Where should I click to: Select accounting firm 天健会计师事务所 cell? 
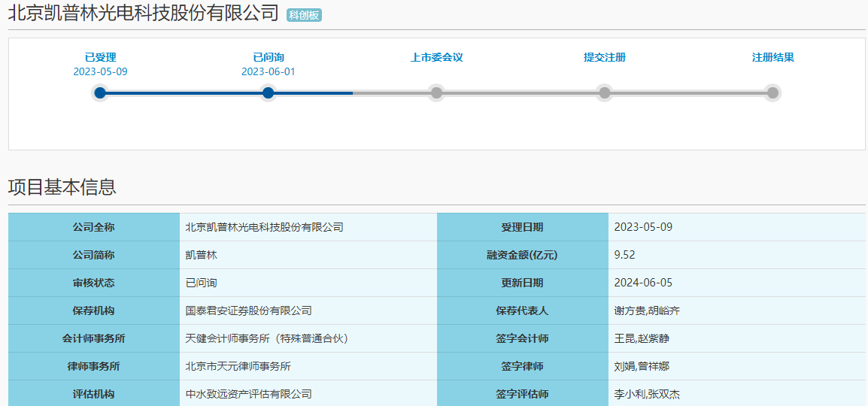[268, 338]
